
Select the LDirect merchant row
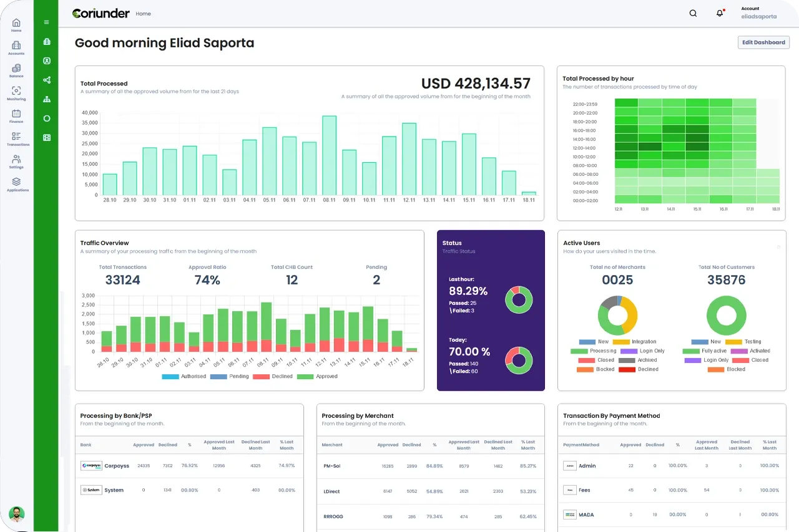point(431,491)
